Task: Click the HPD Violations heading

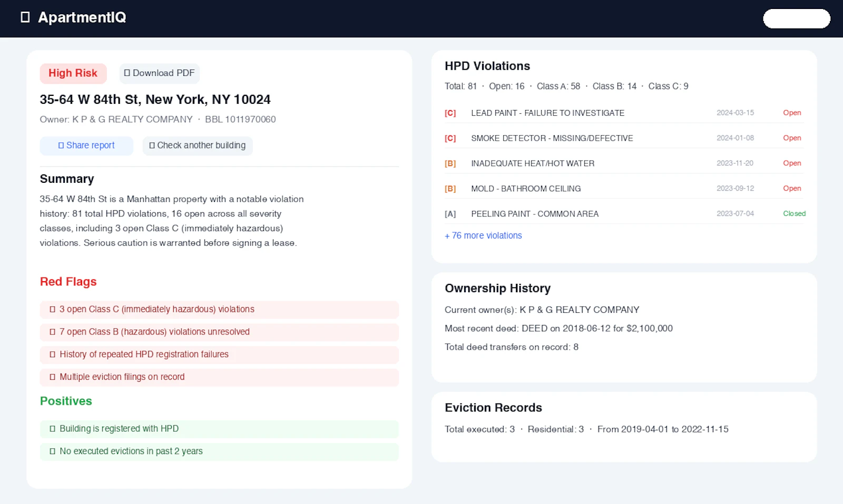Action: tap(487, 66)
